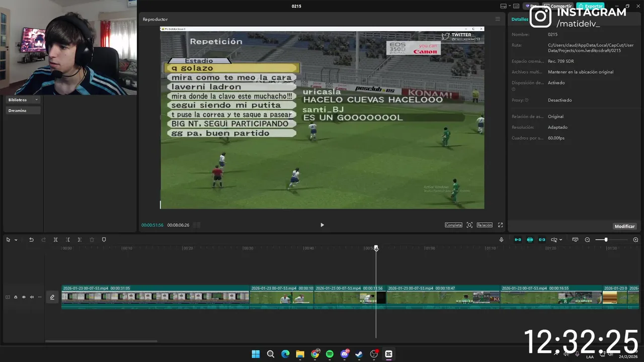Viewport: 644px width, 362px height.
Task: Click the timeline horizontal scrollbar
Action: point(101,341)
